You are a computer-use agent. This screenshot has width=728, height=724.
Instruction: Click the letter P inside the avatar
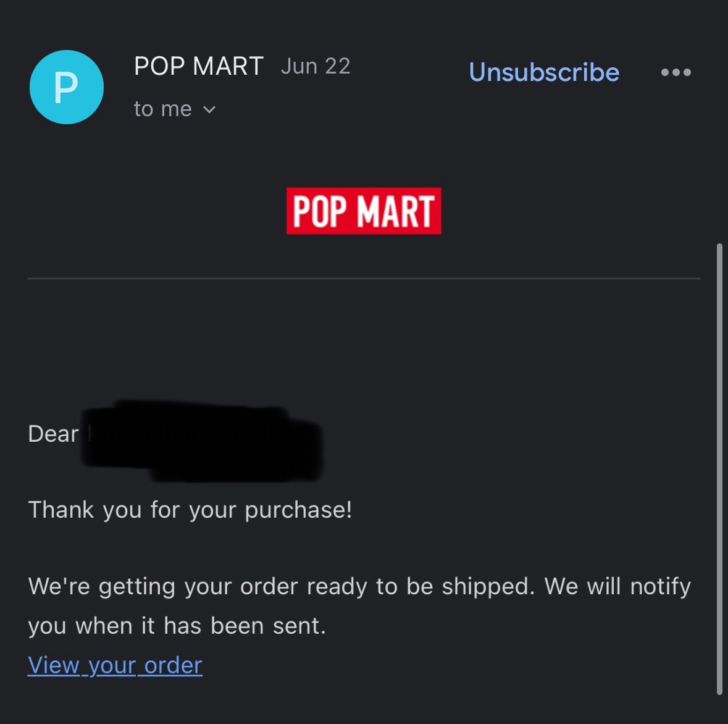pos(67,87)
